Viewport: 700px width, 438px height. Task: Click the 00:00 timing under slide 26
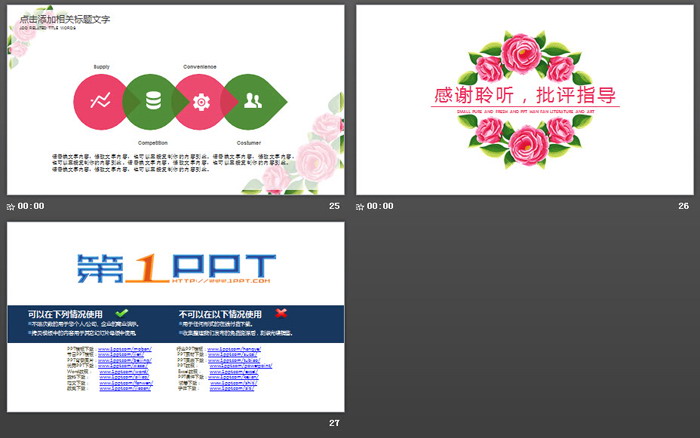coord(381,206)
